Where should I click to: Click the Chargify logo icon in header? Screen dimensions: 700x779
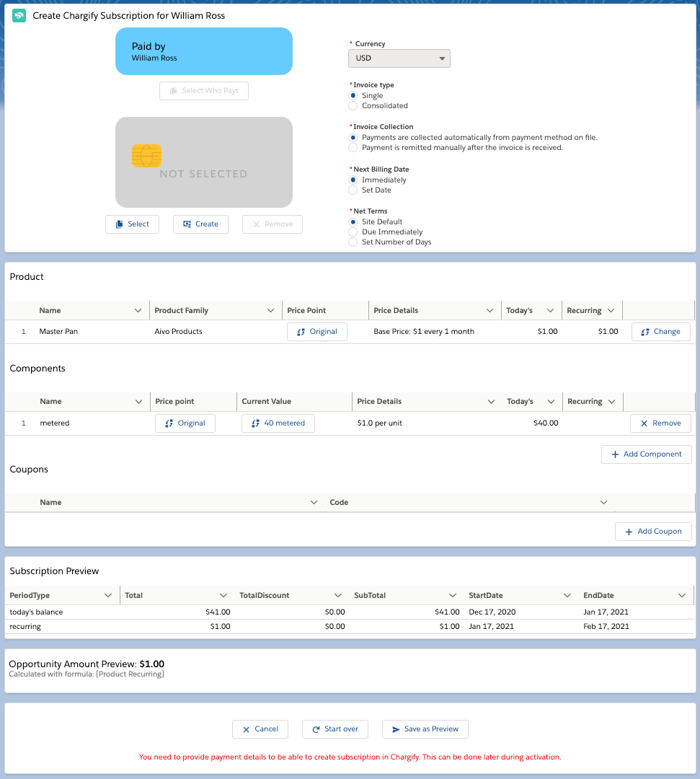(x=19, y=15)
